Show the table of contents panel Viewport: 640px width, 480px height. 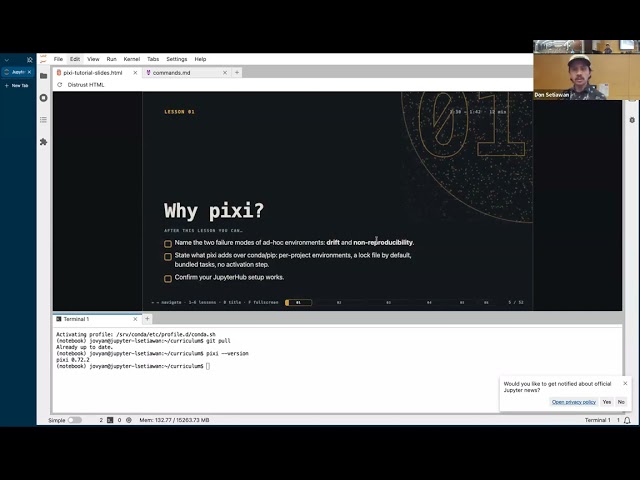(x=44, y=120)
